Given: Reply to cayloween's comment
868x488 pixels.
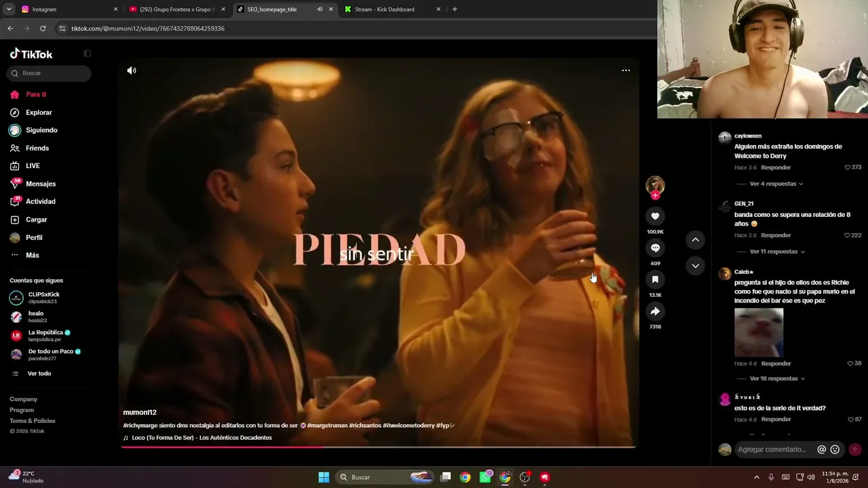Looking at the screenshot, I should [x=776, y=167].
